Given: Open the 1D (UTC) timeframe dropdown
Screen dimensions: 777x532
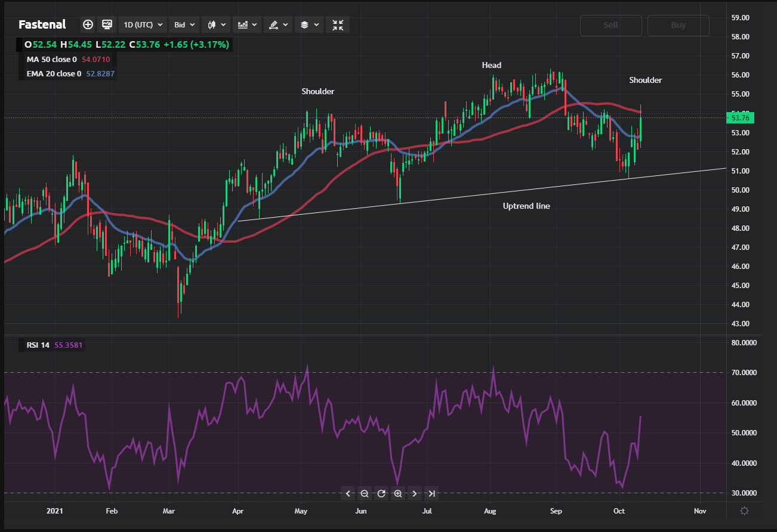Looking at the screenshot, I should [x=143, y=25].
